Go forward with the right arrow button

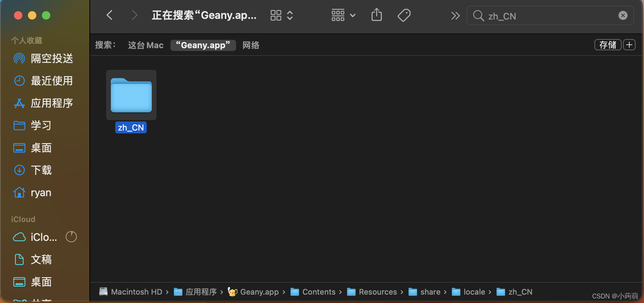point(134,15)
